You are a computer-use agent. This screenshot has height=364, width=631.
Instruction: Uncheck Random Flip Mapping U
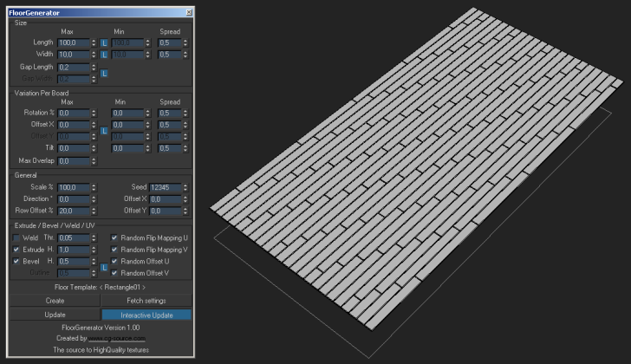pyautogui.click(x=114, y=237)
